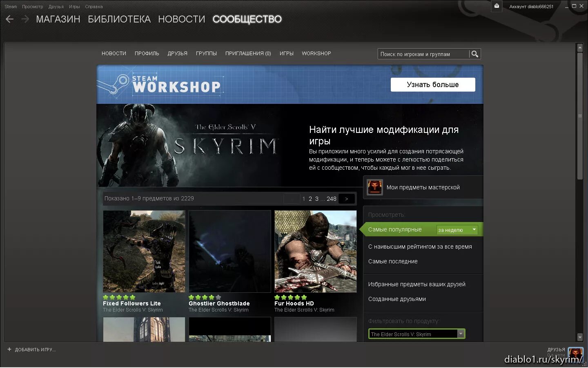Open Fur Hoods HD thumbnail
The width and height of the screenshot is (588, 368).
[316, 251]
